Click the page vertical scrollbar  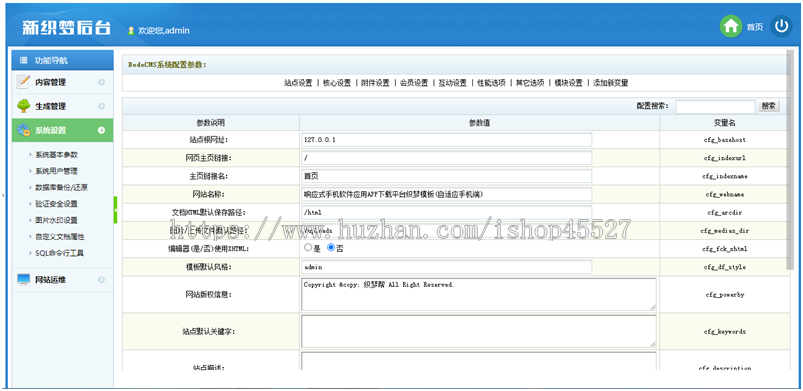(790, 159)
